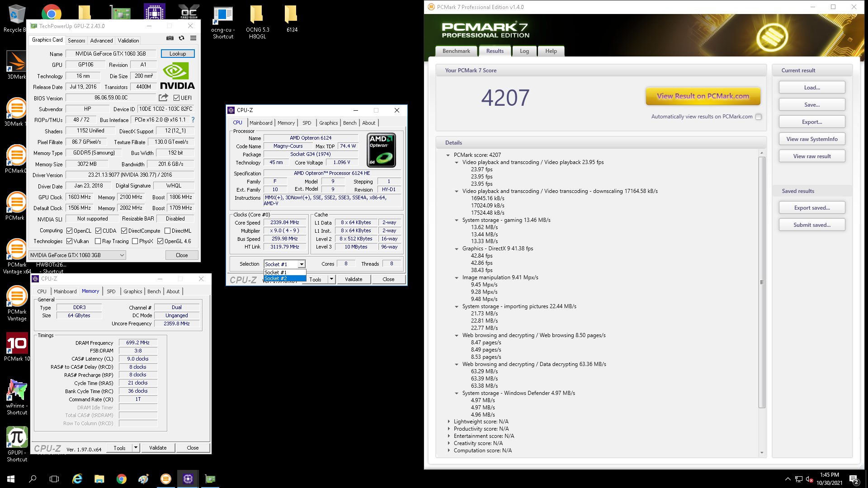Click the Lookup button in GPU-Z
The width and height of the screenshot is (868, 488).
pyautogui.click(x=178, y=53)
